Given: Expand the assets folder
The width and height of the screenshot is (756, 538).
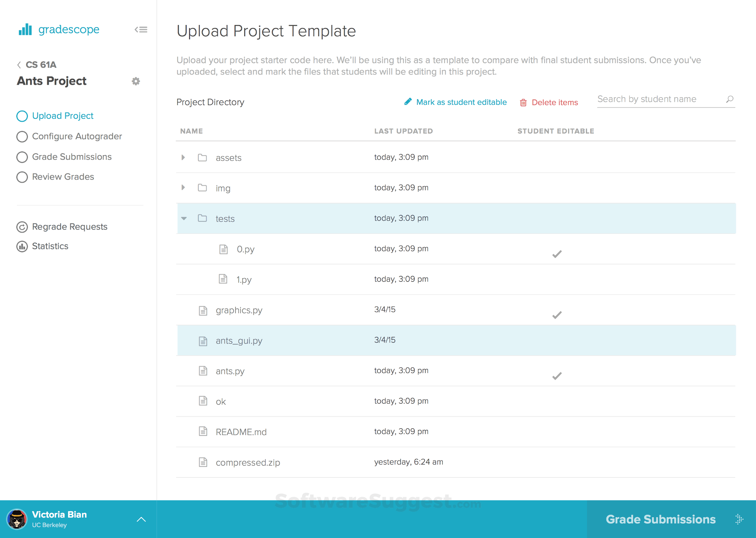Looking at the screenshot, I should click(x=183, y=157).
